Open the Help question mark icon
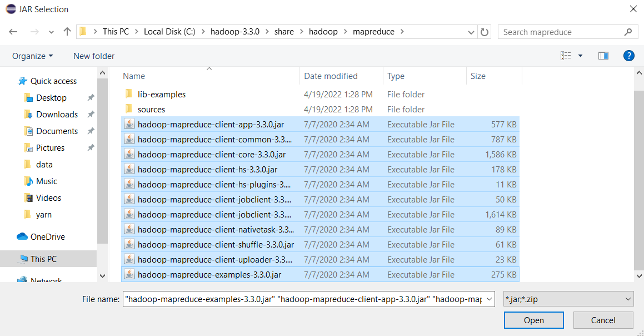This screenshot has width=644, height=336. tap(628, 56)
